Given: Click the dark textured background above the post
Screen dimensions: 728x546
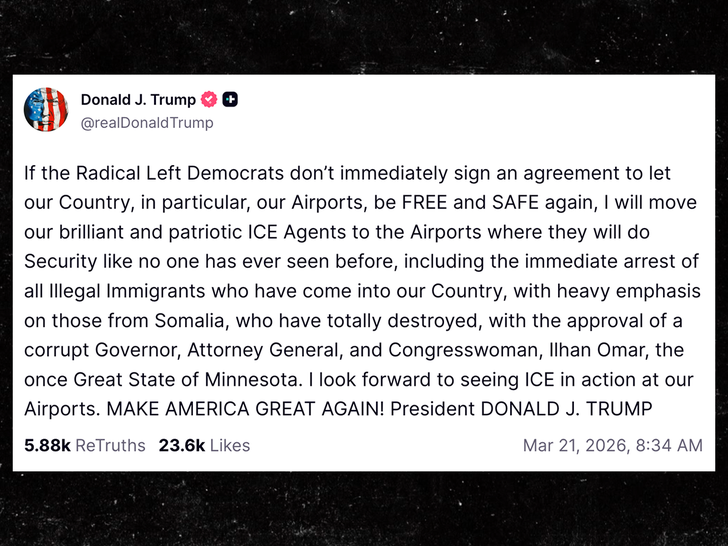Looking at the screenshot, I should (364, 35).
